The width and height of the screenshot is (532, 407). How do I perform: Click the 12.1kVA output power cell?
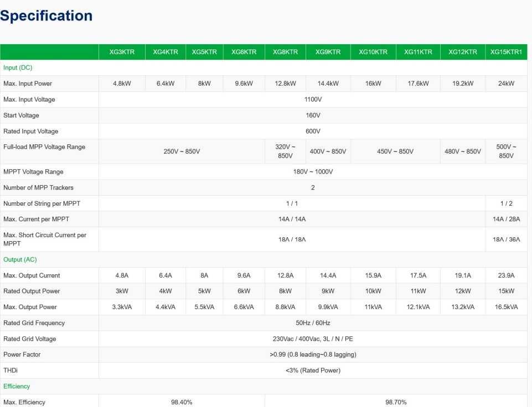[418, 307]
